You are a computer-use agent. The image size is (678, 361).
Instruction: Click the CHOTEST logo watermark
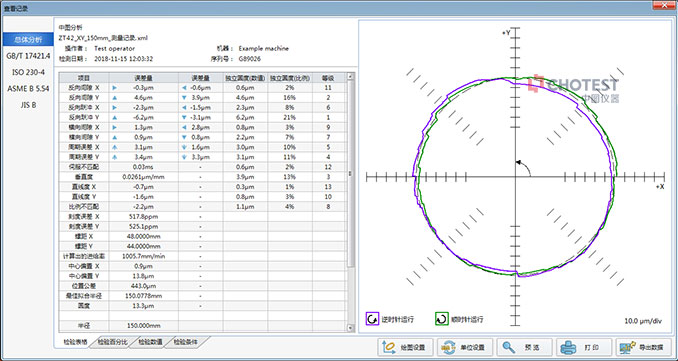tap(576, 88)
